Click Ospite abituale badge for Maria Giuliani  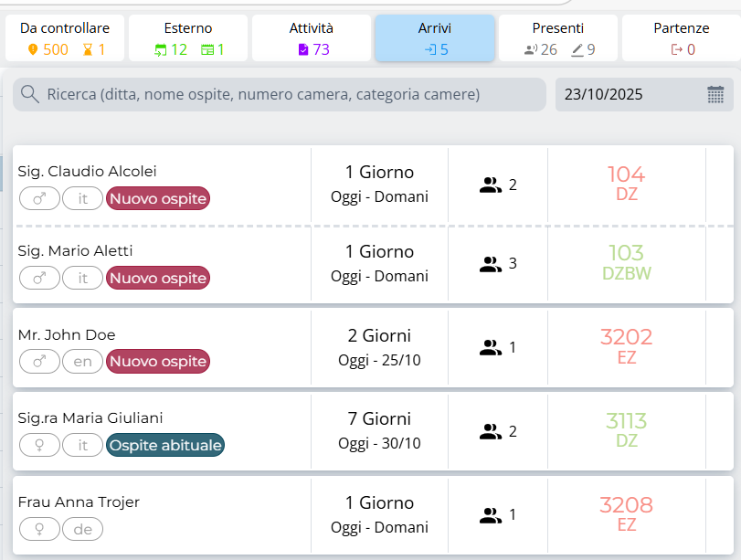click(x=164, y=445)
